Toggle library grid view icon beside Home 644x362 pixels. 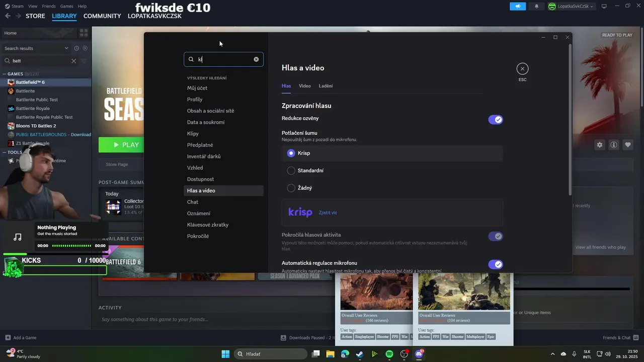click(x=84, y=33)
